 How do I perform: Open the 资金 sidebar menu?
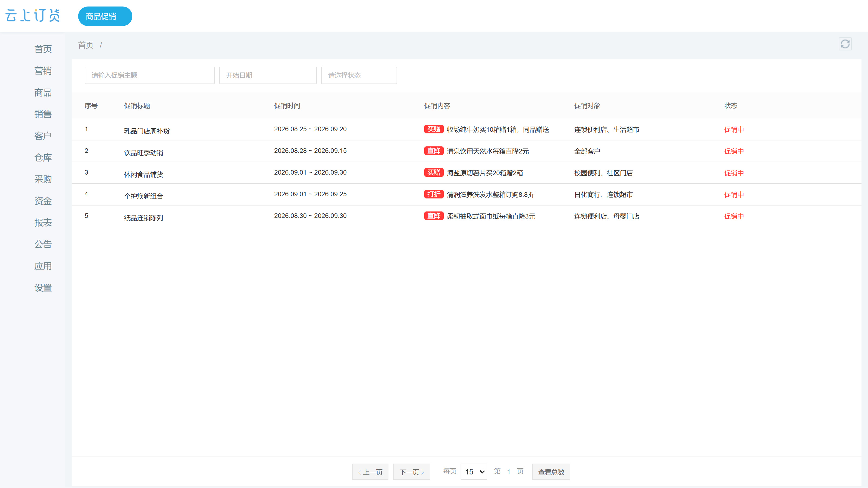(x=43, y=201)
